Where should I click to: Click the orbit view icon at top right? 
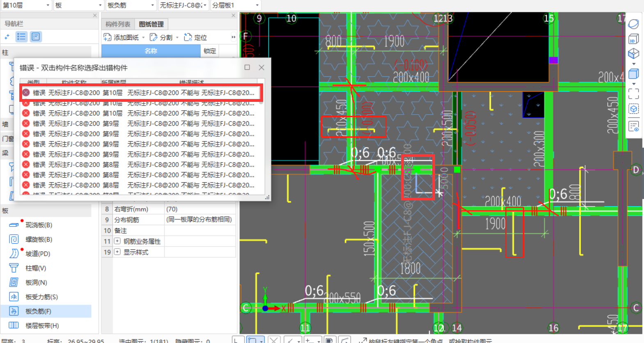(x=633, y=24)
